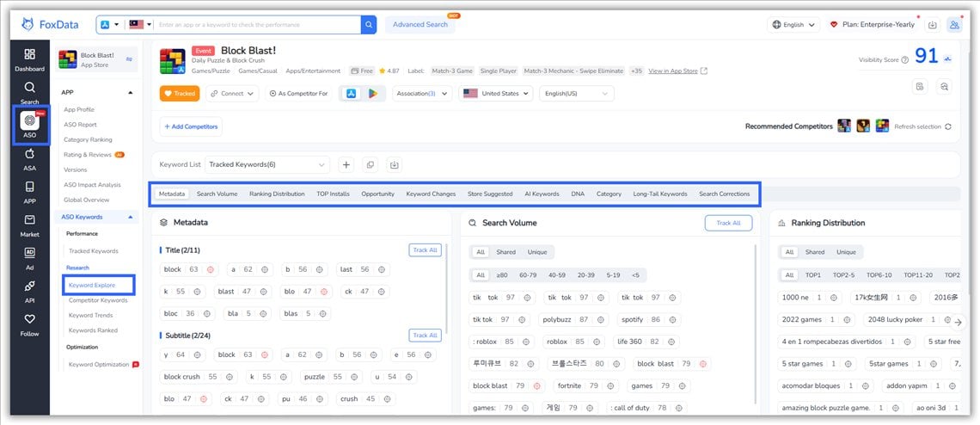Open the API sidebar section
The image size is (980, 425).
(29, 292)
